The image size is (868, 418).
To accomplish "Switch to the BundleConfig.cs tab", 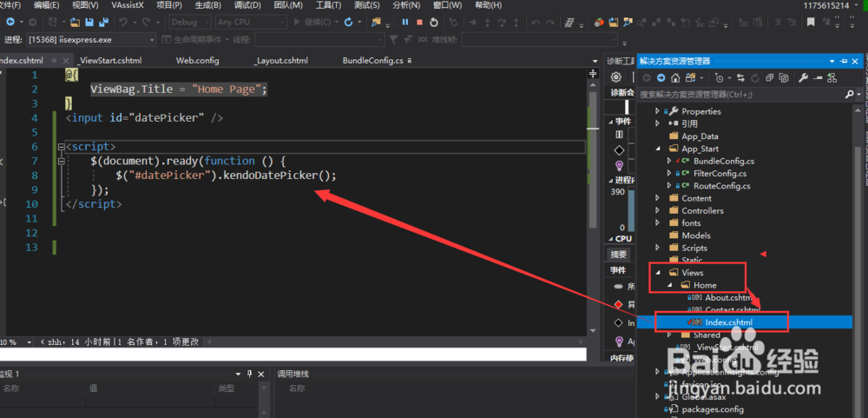I will pyautogui.click(x=372, y=61).
